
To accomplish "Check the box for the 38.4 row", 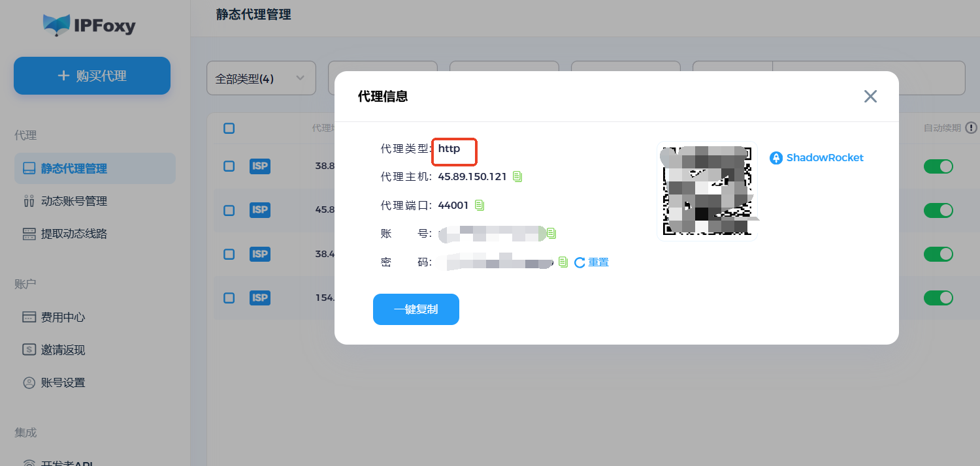I will (229, 254).
